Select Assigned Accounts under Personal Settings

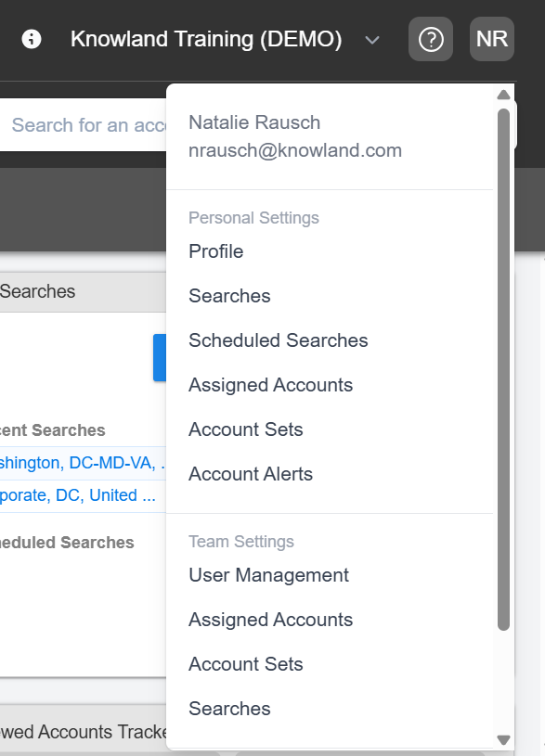(x=270, y=385)
